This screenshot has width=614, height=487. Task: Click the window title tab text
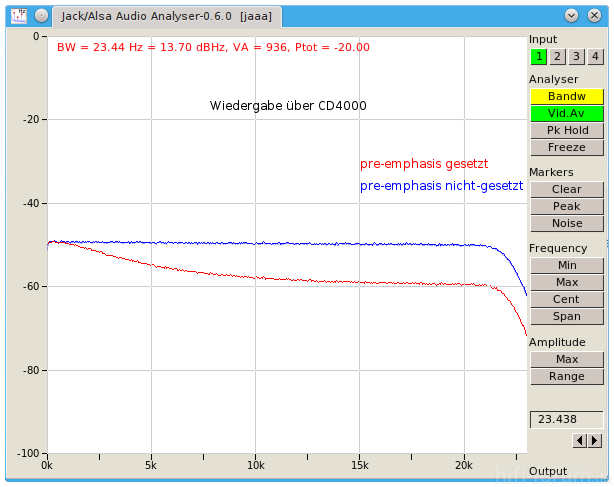point(166,16)
